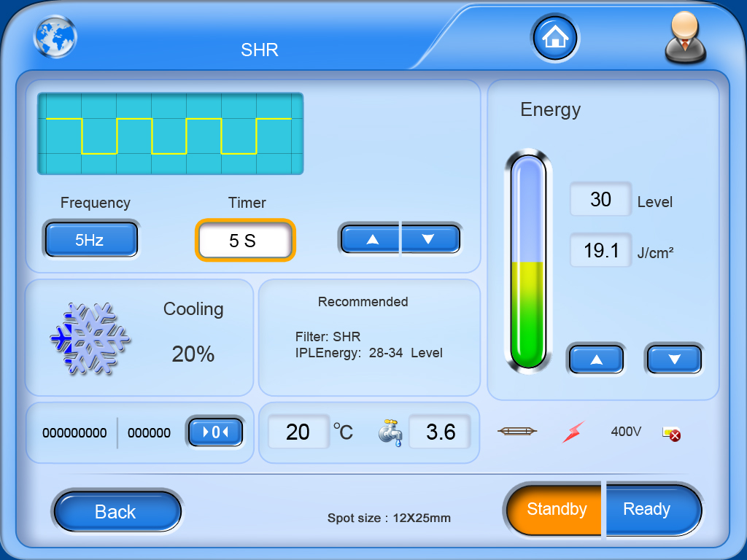Click the energy level bar gauge
Screen dimensions: 747x560
click(528, 262)
